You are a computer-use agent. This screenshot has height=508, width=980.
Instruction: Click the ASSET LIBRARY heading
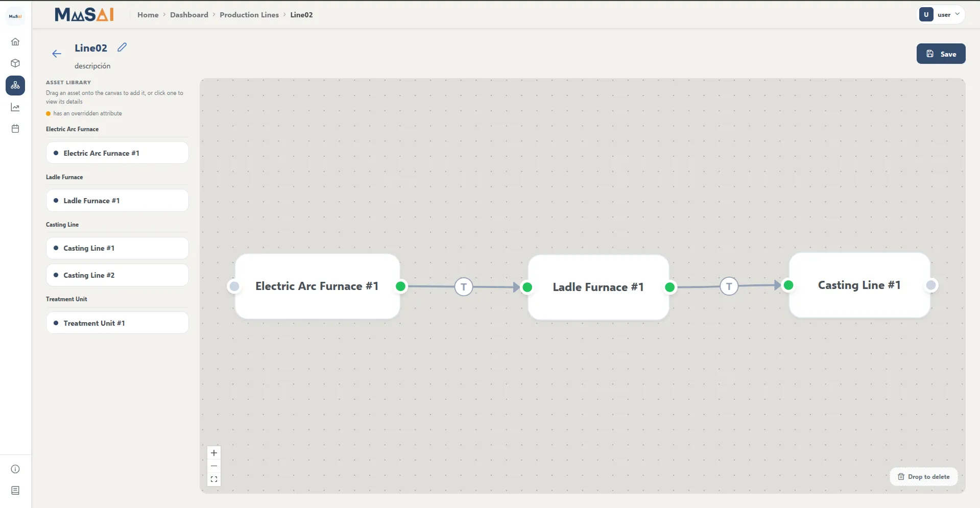[x=68, y=82]
